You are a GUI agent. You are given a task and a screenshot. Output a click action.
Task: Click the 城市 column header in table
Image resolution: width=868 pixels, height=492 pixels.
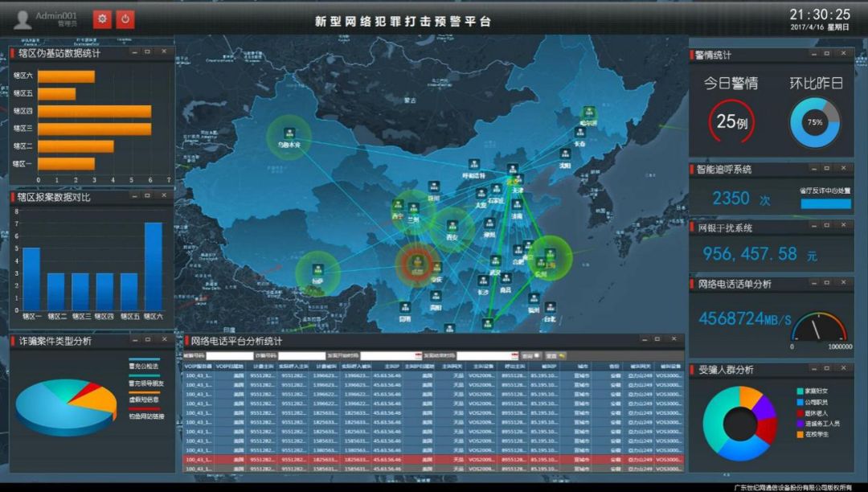[x=582, y=366]
